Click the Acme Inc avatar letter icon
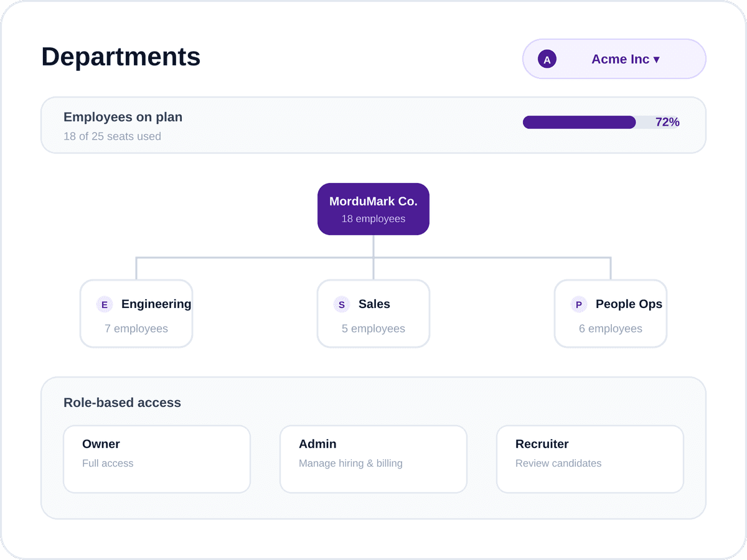 point(547,59)
